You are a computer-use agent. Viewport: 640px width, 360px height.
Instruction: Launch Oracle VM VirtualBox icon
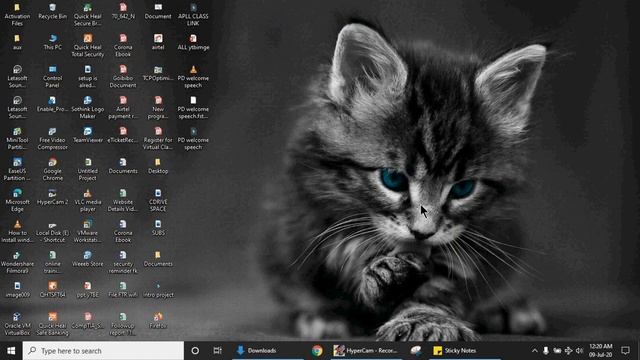point(17,324)
